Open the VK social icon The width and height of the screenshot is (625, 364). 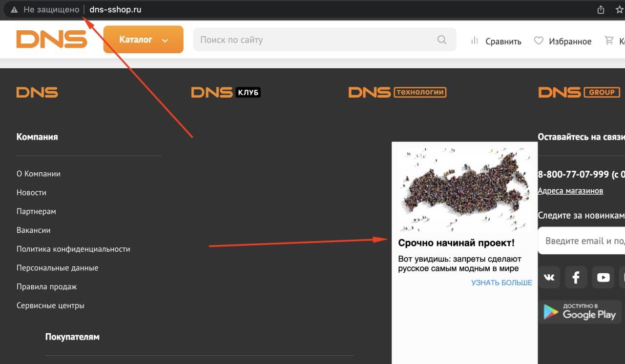click(549, 278)
